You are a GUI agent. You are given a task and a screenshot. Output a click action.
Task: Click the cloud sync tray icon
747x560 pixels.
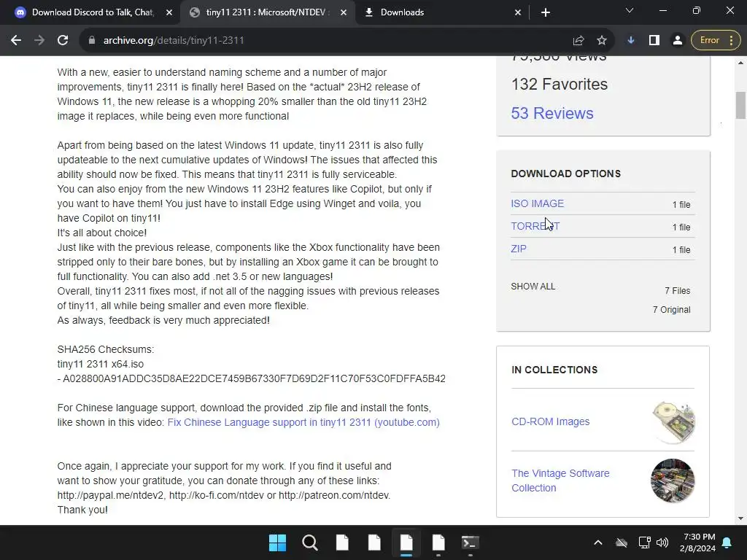(622, 542)
